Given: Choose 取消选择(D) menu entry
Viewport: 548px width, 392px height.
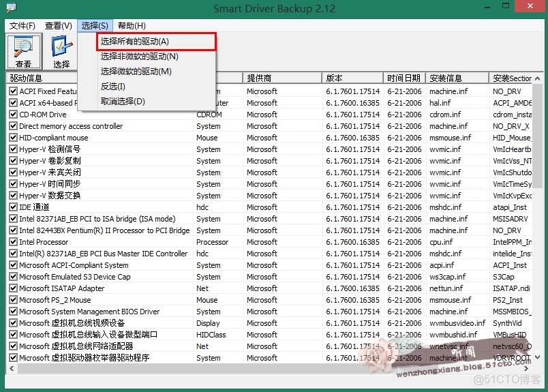Looking at the screenshot, I should pos(156,102).
